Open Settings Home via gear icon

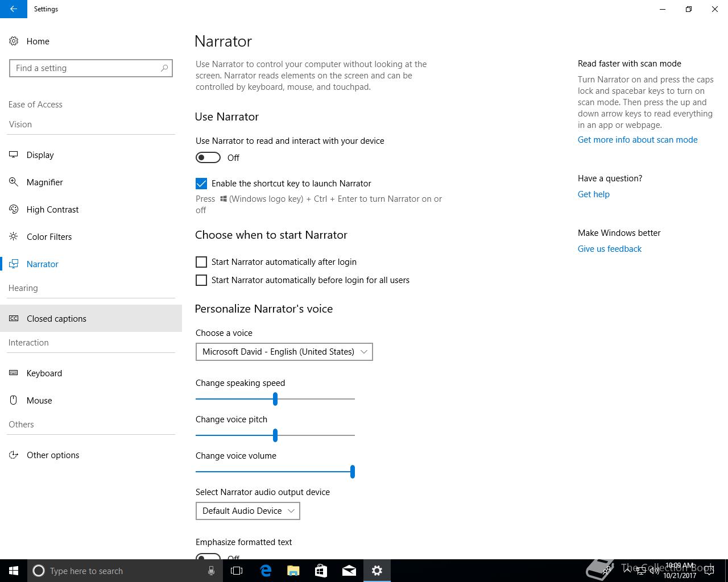(x=14, y=41)
